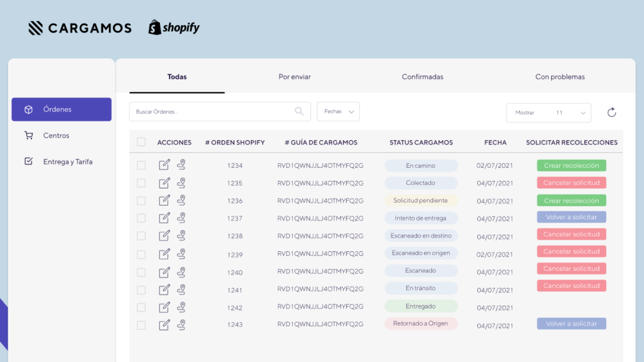Open the tracking map icon for order 1236
644x362 pixels.
(x=182, y=200)
